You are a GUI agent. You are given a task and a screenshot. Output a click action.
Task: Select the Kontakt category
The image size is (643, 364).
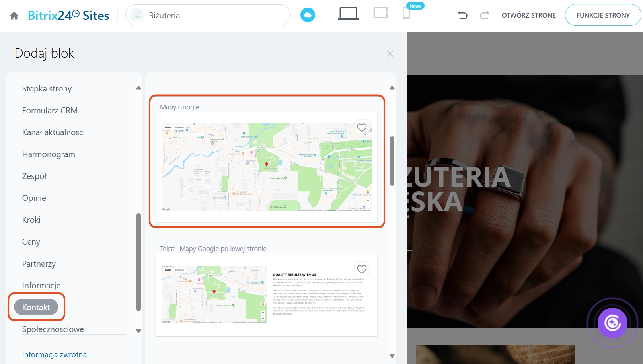click(36, 307)
